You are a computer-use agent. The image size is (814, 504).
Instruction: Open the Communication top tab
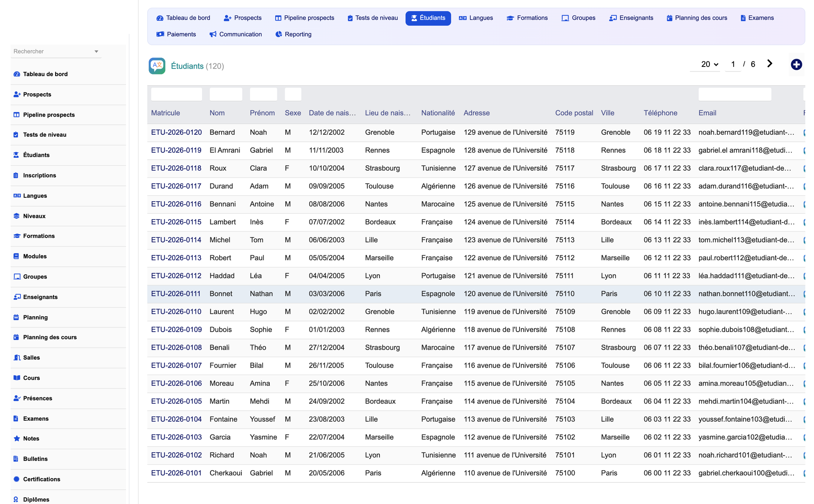(236, 34)
